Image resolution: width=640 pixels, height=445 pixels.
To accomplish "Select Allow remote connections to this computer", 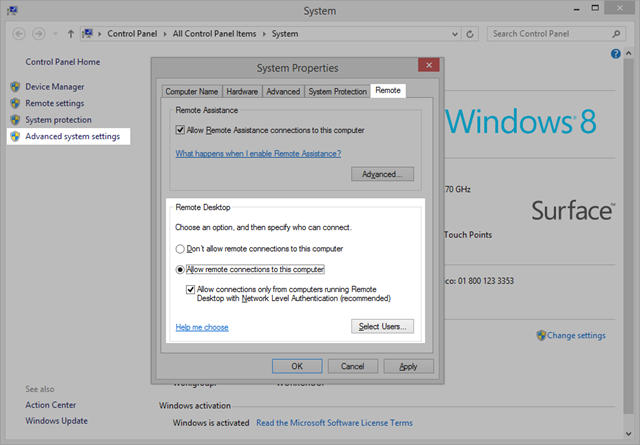I will (180, 269).
